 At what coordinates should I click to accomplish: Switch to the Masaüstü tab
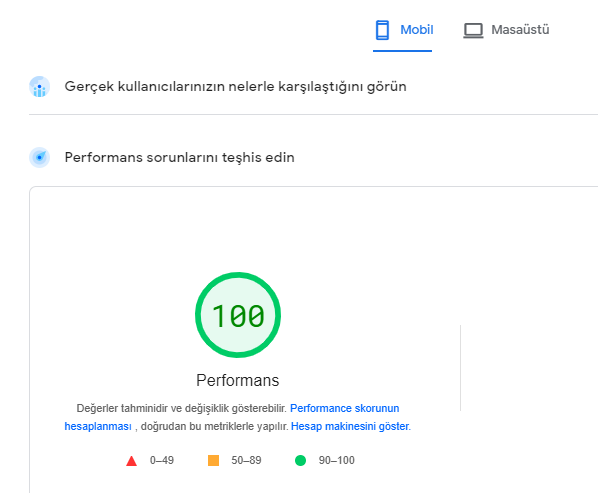pyautogui.click(x=506, y=30)
